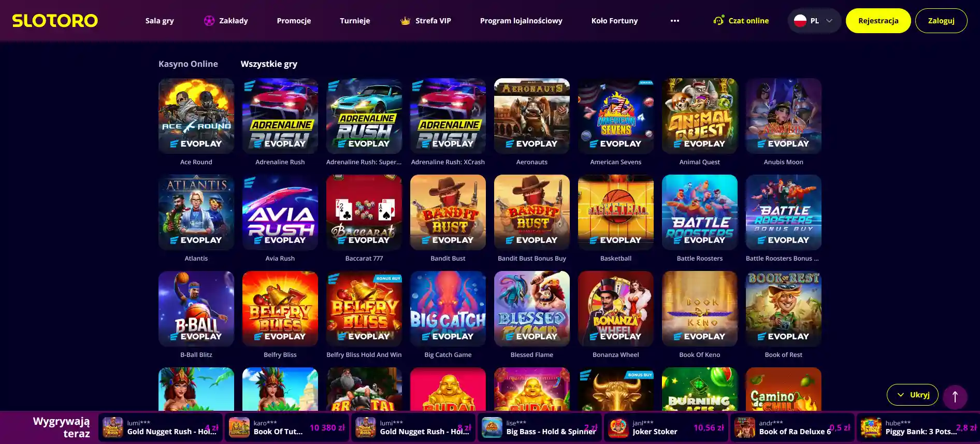Screen dimensions: 980x444
Task: Launch the Bonanza Wheel game tile
Action: coord(616,309)
